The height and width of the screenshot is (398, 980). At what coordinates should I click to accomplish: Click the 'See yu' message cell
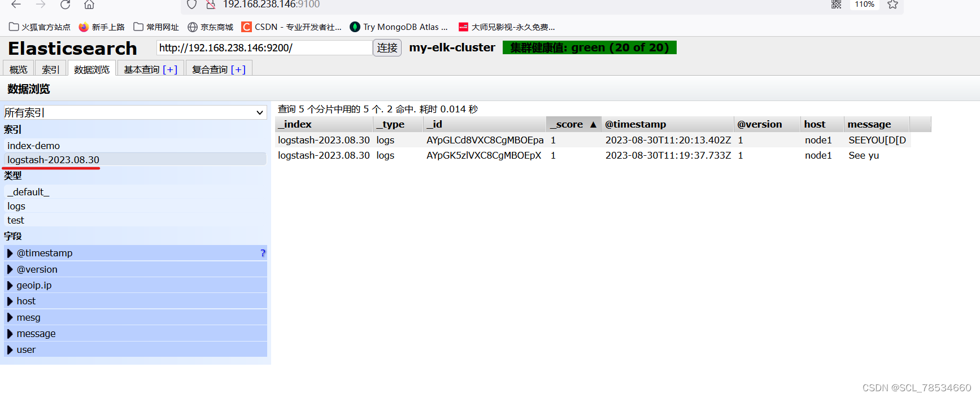click(864, 155)
